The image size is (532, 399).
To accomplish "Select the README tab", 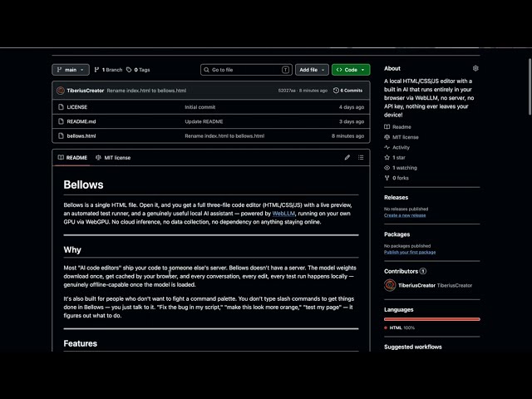I will click(72, 157).
